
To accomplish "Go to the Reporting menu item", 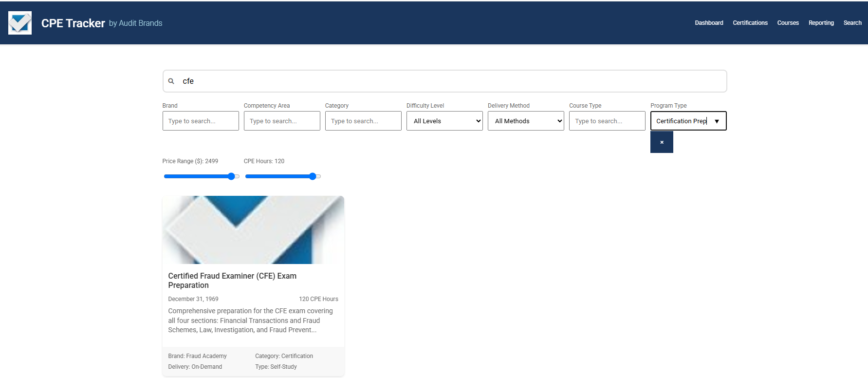I will click(x=821, y=23).
